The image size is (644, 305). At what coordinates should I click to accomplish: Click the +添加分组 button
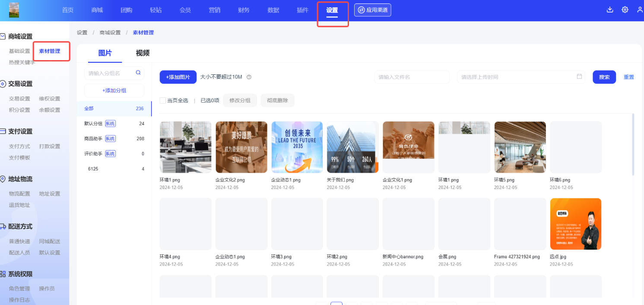[x=114, y=90]
